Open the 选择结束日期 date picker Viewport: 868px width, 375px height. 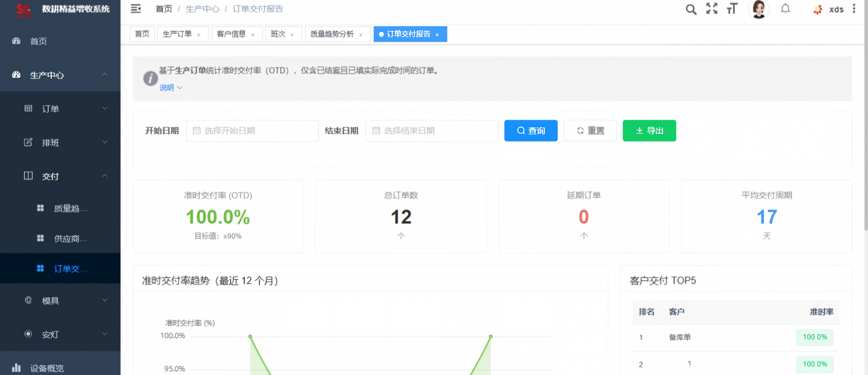tap(432, 131)
